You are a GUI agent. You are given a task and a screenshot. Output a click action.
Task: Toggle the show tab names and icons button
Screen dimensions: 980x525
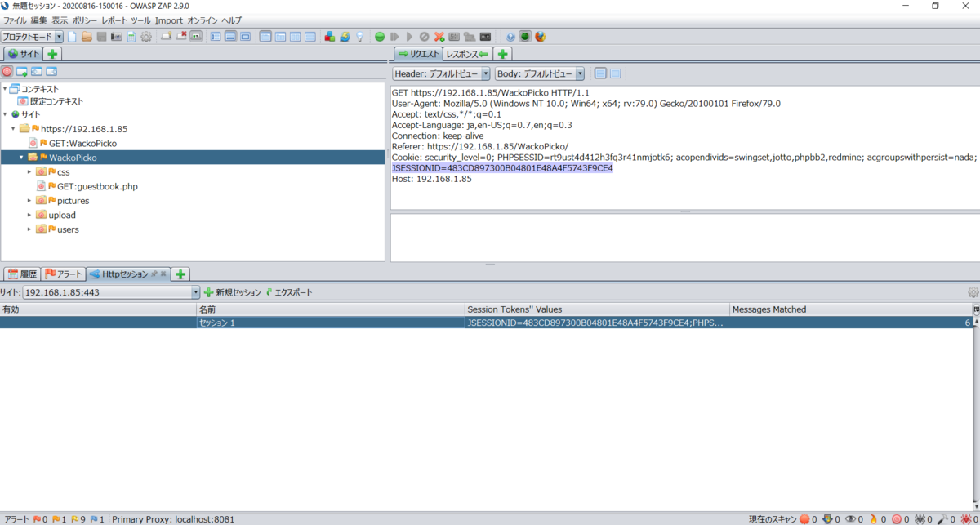pyautogui.click(x=196, y=37)
